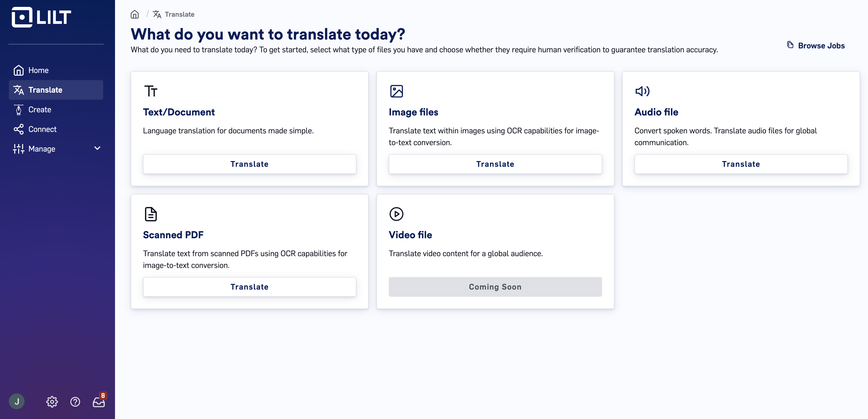868x419 pixels.
Task: Open the Browse Jobs link
Action: click(x=816, y=45)
